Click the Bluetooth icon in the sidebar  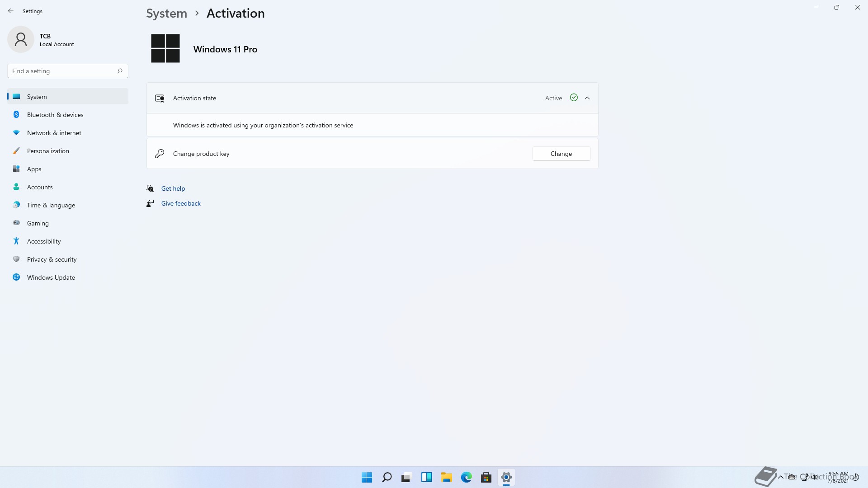[x=16, y=115]
